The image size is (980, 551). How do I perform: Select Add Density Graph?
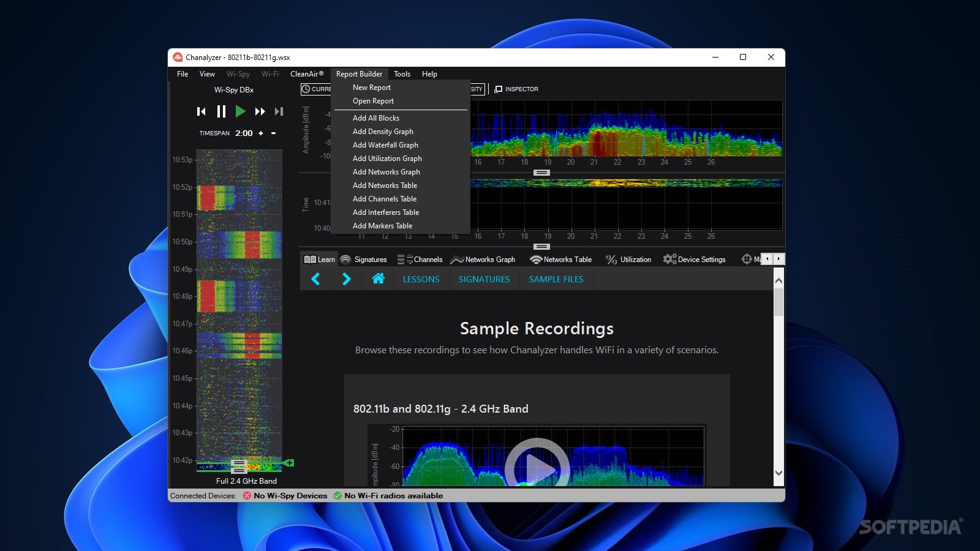coord(383,132)
